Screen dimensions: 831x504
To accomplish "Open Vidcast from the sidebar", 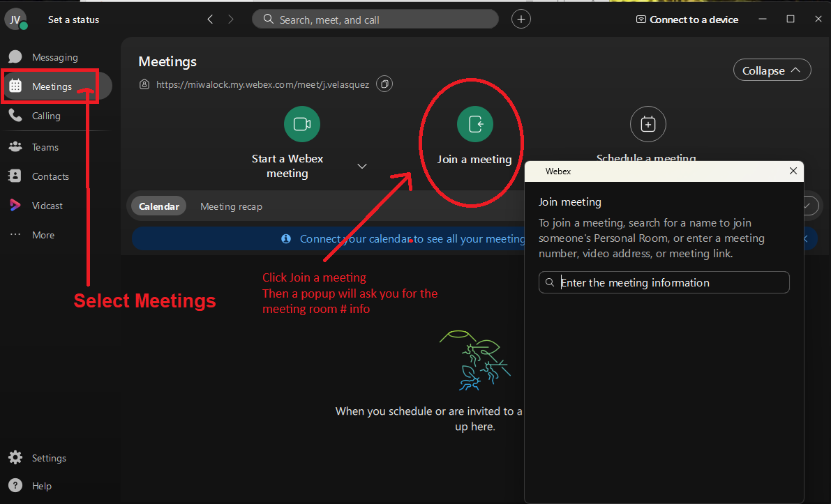I will point(47,206).
